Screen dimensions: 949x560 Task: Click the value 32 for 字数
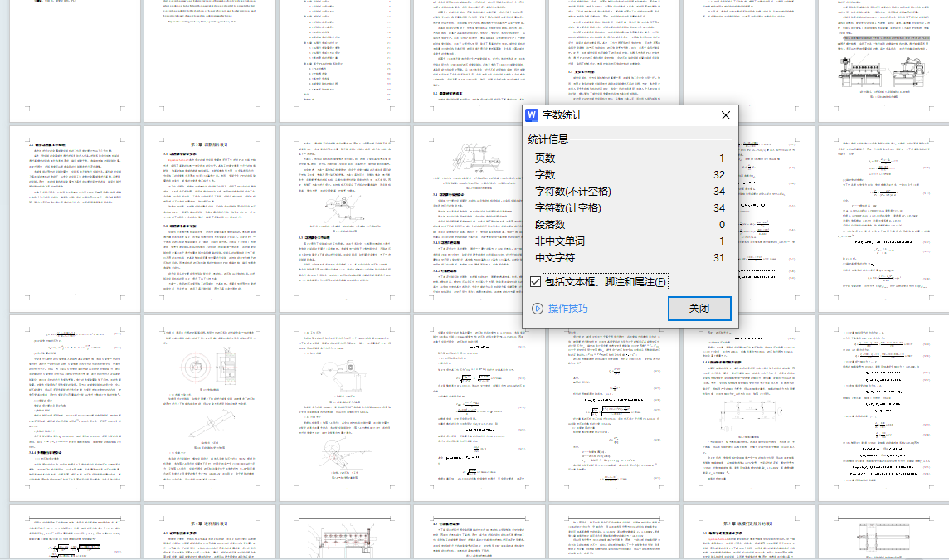tap(719, 174)
